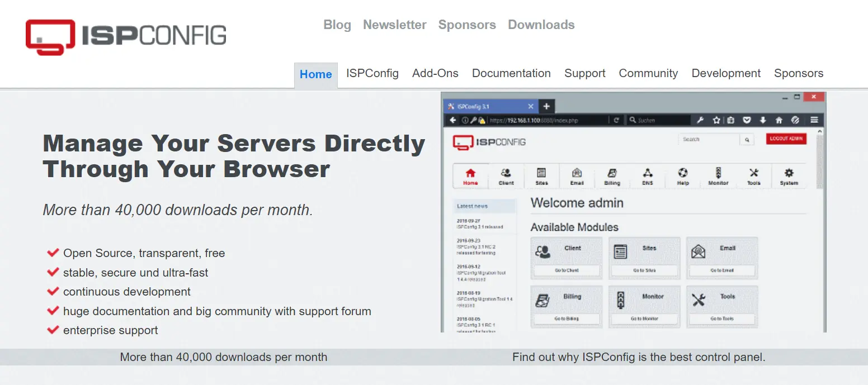The width and height of the screenshot is (868, 385).
Task: Click the 'Go to Tools' button
Action: [722, 319]
